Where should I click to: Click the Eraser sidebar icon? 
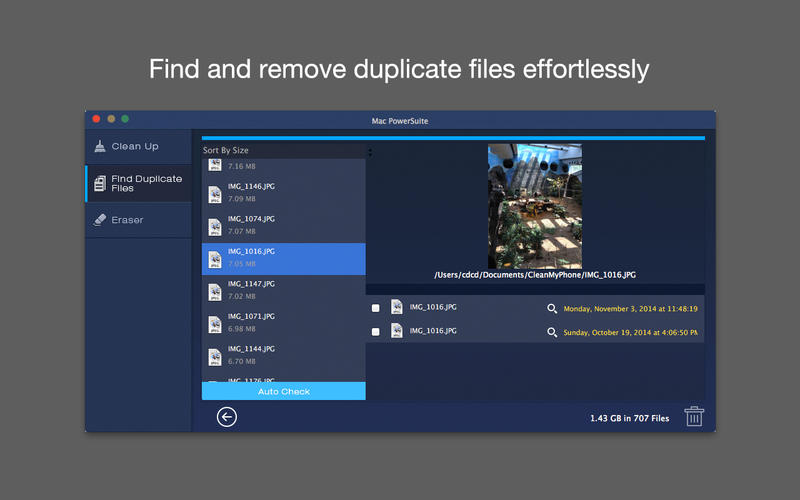pyautogui.click(x=100, y=220)
